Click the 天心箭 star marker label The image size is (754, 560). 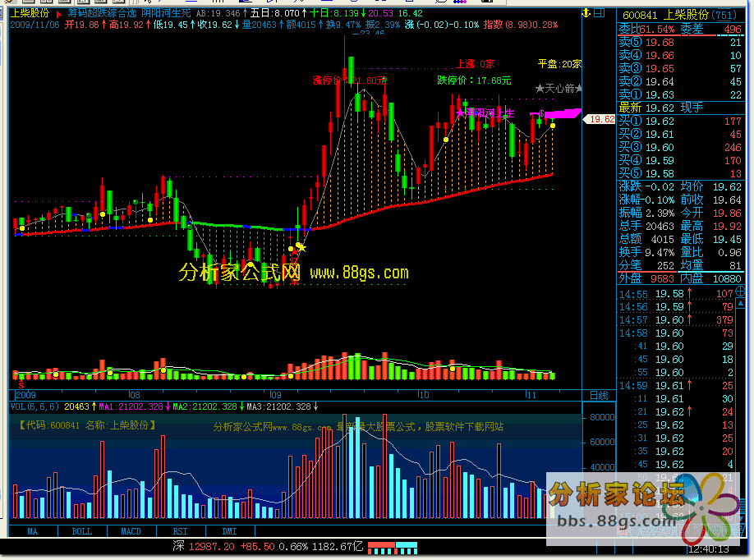pyautogui.click(x=559, y=88)
